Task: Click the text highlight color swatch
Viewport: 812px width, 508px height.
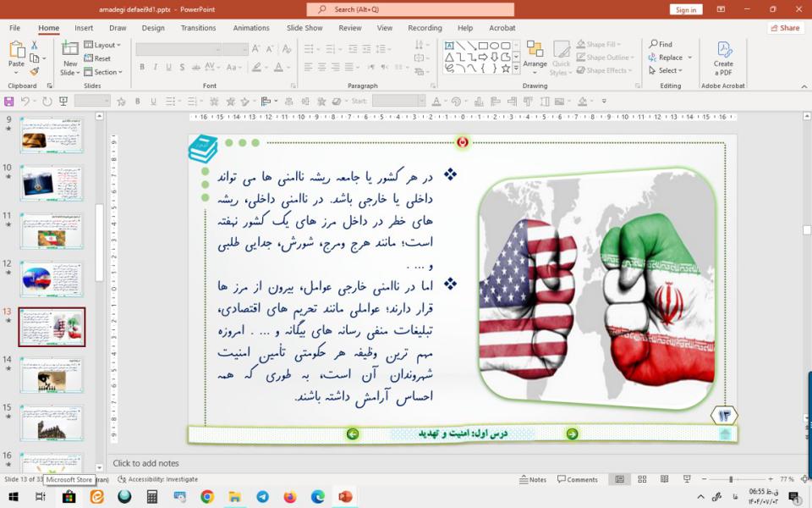Action: (256, 67)
